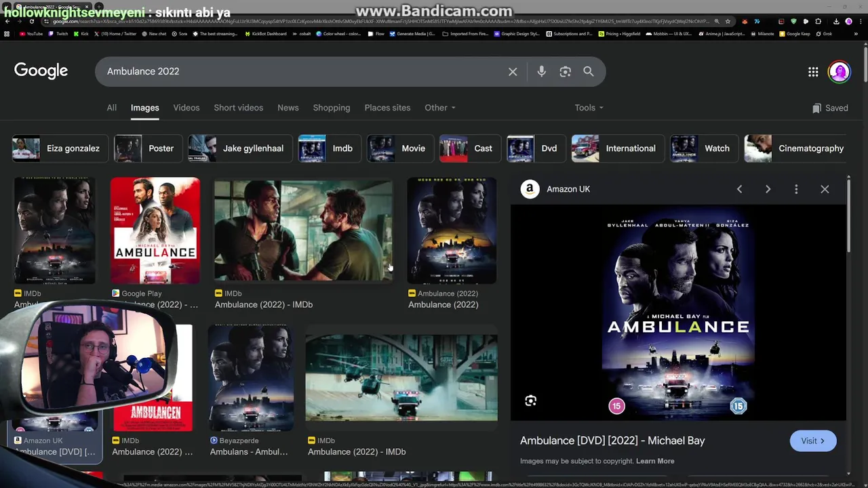Open the helicopter chase IMDb thumbnail
This screenshot has height=488, width=868.
click(x=401, y=378)
